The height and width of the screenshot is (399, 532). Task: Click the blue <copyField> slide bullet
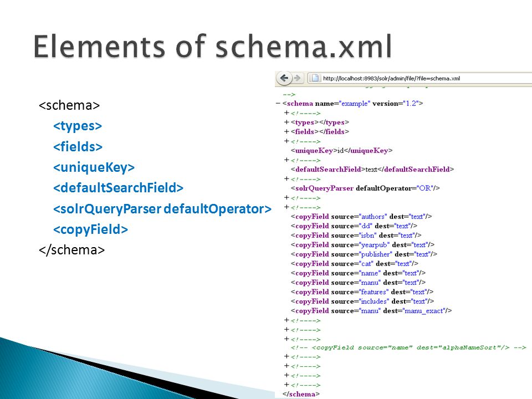(90, 229)
